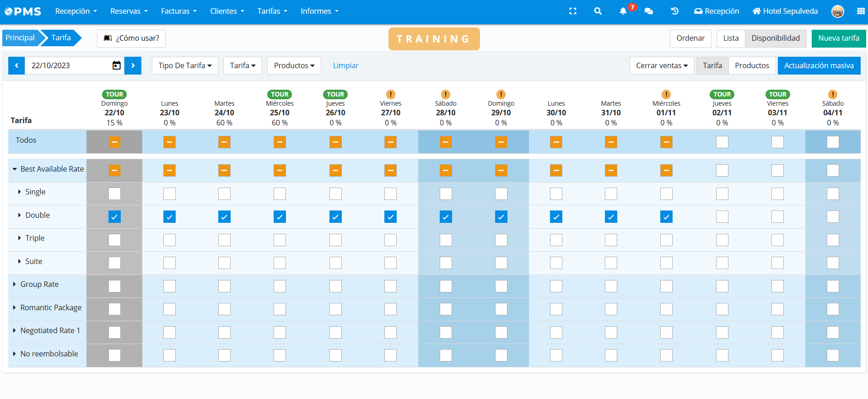
Task: Open the chat messages icon
Action: [648, 11]
